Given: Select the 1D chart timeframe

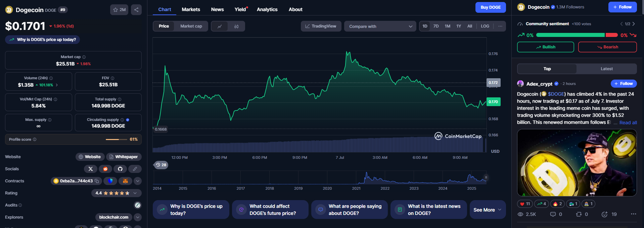Looking at the screenshot, I should (425, 26).
